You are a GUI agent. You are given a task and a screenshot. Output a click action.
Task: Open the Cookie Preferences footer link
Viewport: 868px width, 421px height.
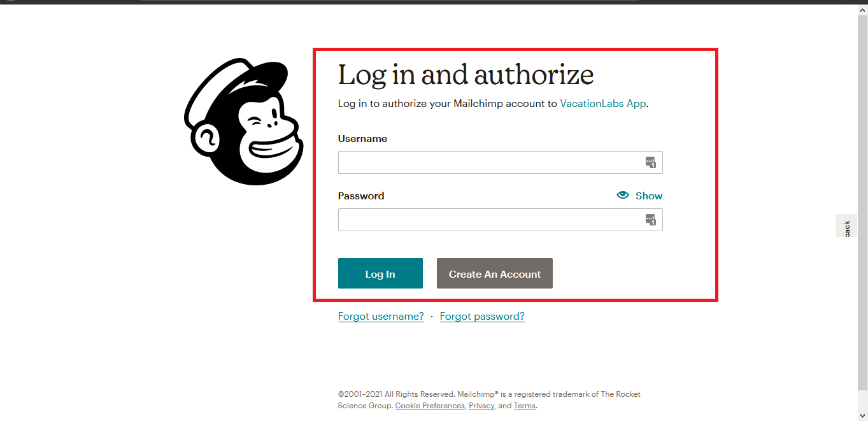click(x=430, y=406)
